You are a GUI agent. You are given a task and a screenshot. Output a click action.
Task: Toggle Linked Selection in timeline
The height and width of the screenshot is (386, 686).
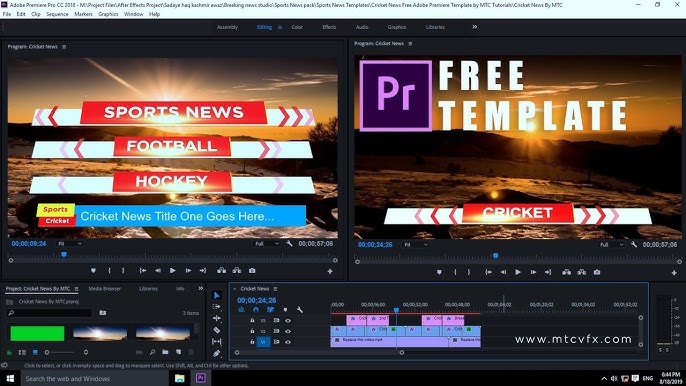pos(270,309)
